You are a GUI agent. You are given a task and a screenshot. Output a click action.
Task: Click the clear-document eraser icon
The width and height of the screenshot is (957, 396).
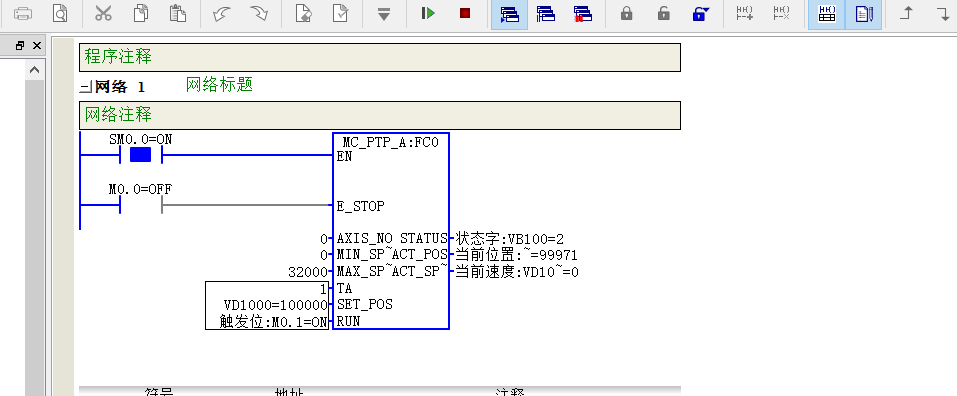(x=303, y=13)
